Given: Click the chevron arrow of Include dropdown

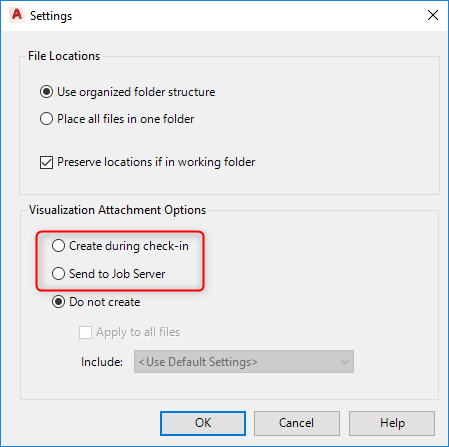Looking at the screenshot, I should (344, 362).
